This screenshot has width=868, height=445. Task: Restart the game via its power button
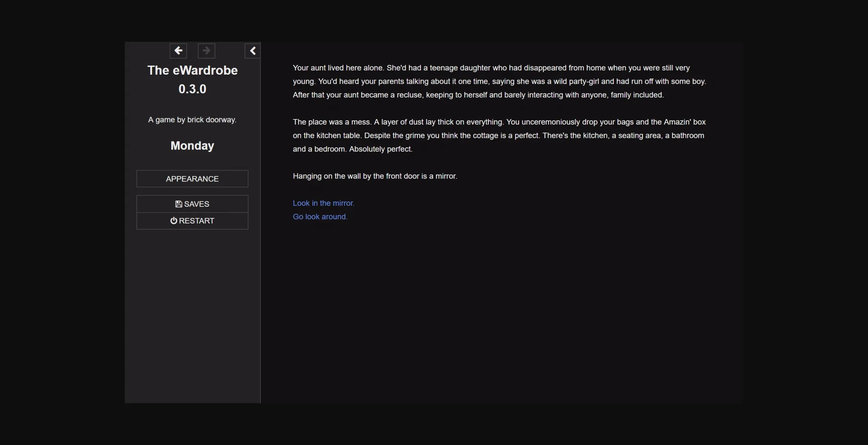coord(174,220)
